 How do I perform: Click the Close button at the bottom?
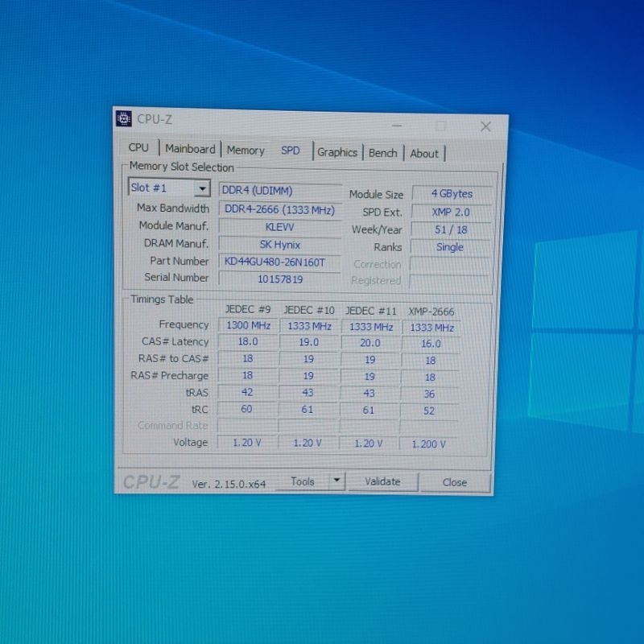point(455,482)
